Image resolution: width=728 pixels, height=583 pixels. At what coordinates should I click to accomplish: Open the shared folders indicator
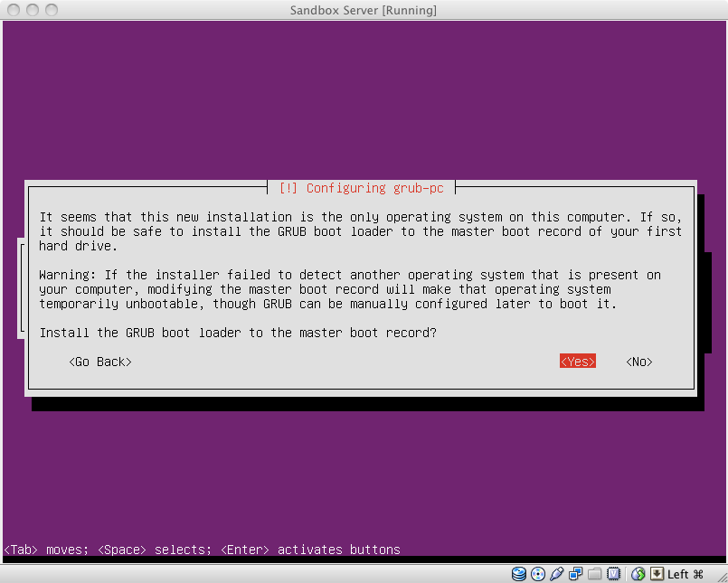[x=595, y=574]
